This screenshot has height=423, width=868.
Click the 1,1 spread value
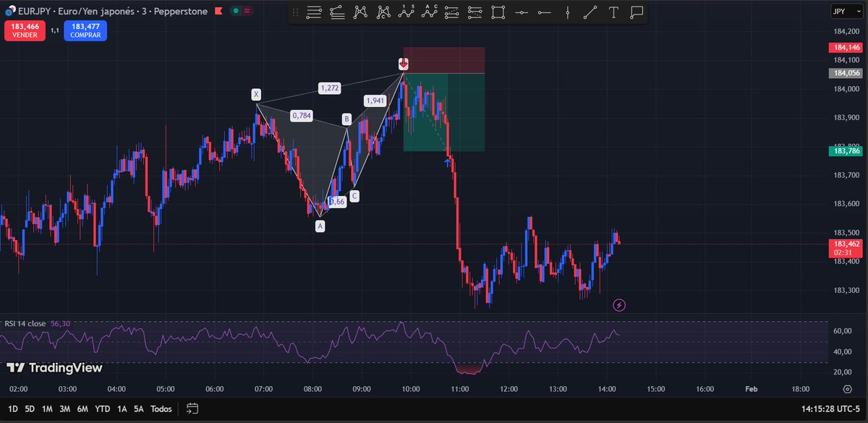(x=54, y=30)
